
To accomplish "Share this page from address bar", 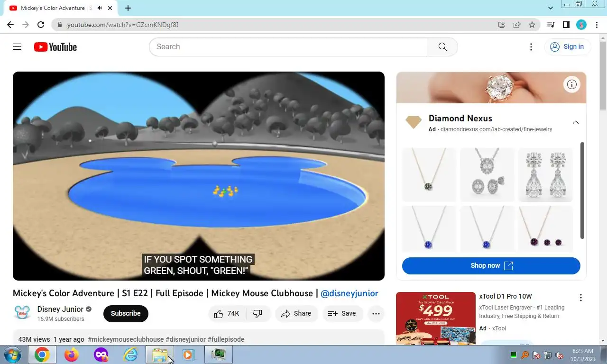I will pos(517,25).
